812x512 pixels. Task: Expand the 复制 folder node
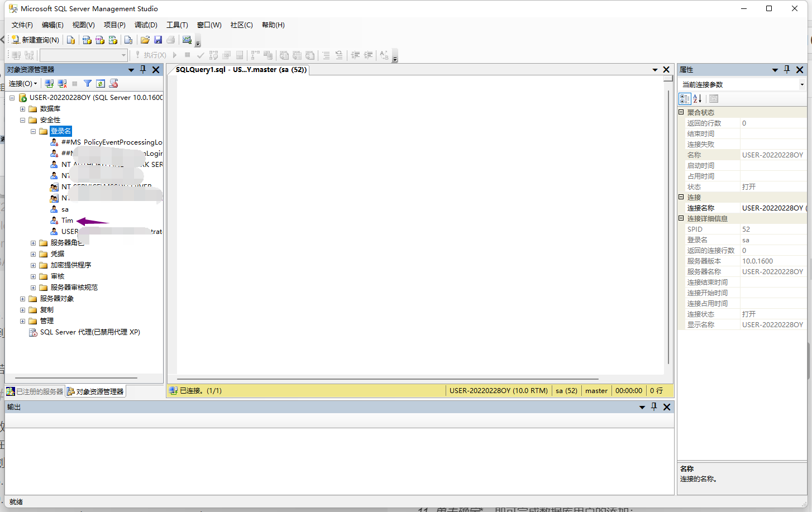tap(22, 310)
